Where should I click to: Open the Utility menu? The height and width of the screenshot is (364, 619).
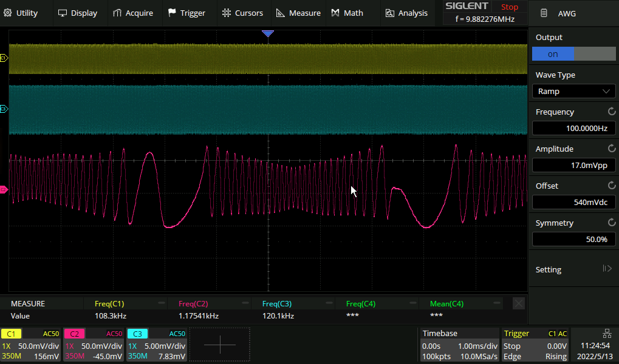[x=21, y=13]
